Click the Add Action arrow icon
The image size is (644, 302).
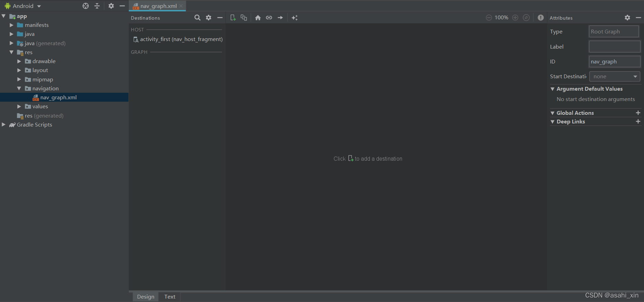280,18
